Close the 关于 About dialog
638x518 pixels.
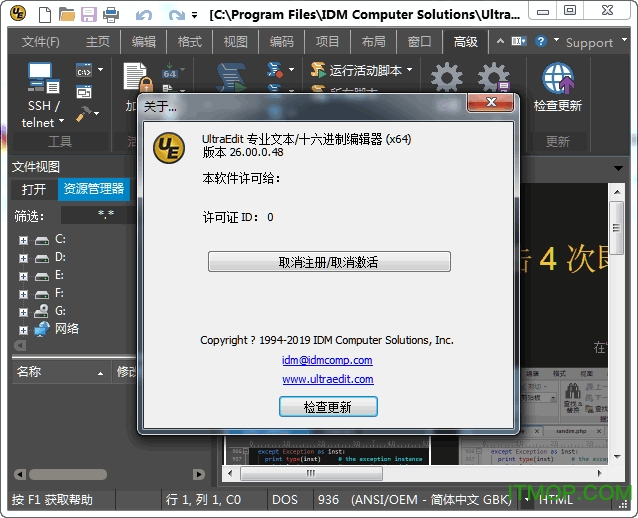tap(491, 102)
